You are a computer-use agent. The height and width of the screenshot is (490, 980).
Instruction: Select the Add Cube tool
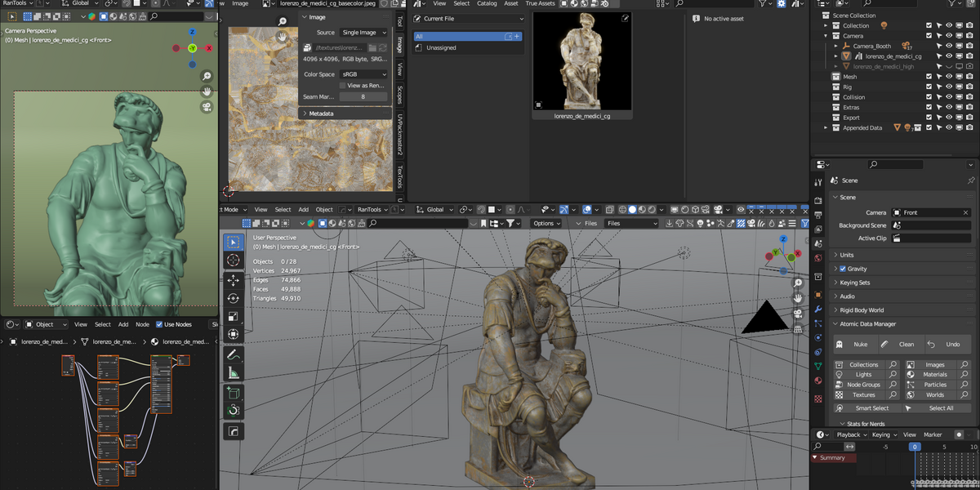pyautogui.click(x=234, y=393)
